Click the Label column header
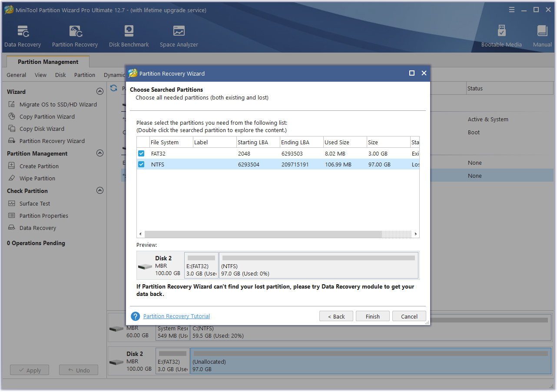This screenshot has width=557, height=392. click(x=214, y=142)
